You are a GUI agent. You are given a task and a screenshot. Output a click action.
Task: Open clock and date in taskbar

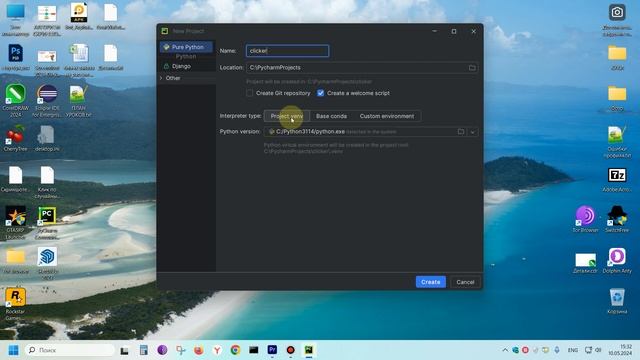click(x=620, y=350)
